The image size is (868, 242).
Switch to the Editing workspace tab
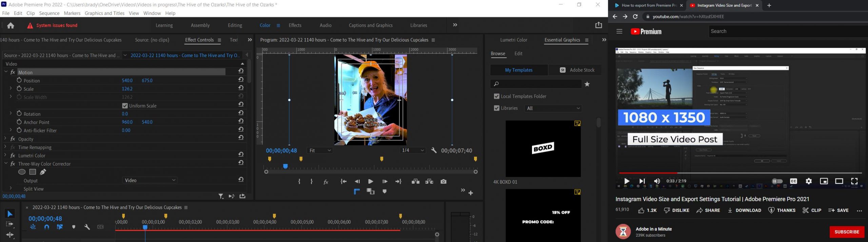tap(235, 25)
